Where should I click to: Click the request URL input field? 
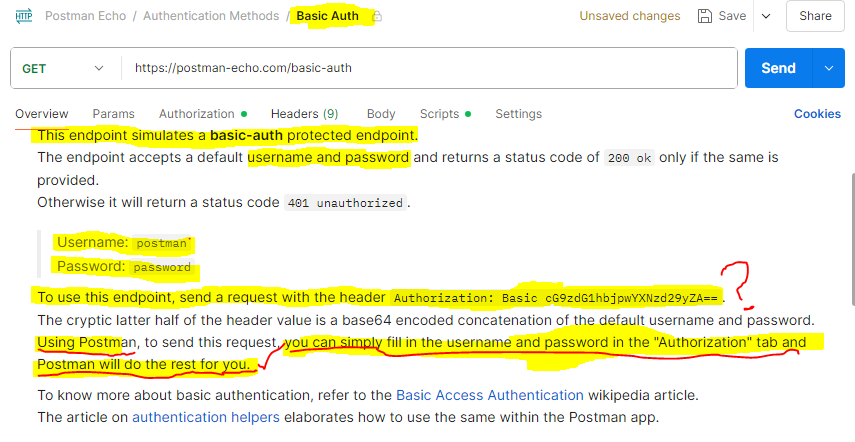pos(430,68)
